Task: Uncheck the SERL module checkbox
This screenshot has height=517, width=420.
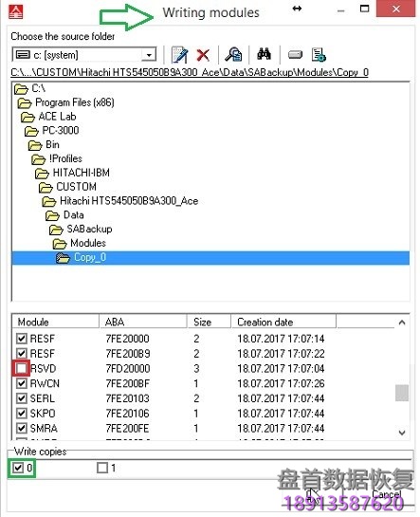Action: (22, 398)
